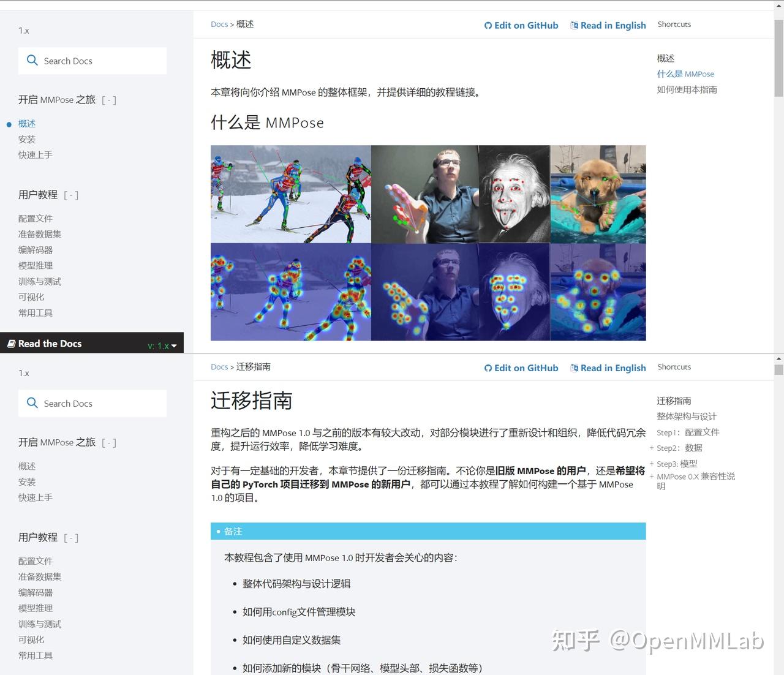Click the blue bullet marker beside 概述 in the sidebar

(x=9, y=124)
